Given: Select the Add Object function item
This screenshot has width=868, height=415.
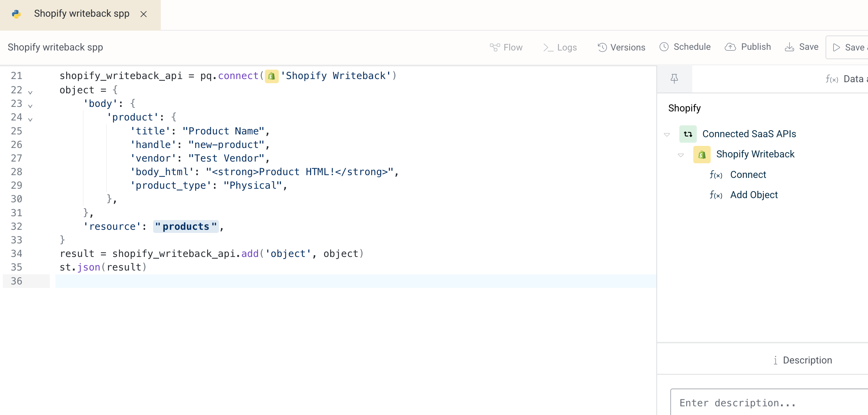Looking at the screenshot, I should tap(754, 195).
